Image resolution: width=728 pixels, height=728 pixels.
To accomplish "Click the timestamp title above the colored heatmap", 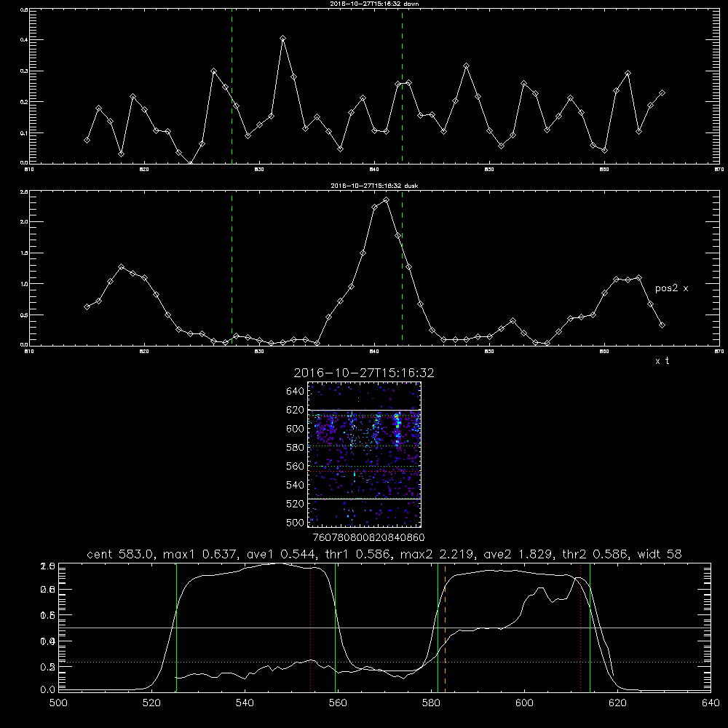I will click(364, 373).
